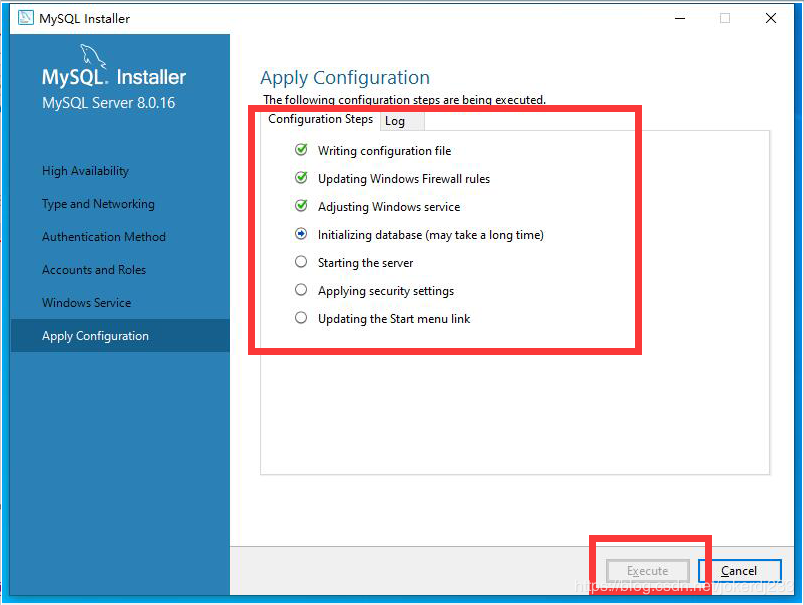Viewport: 804px width, 605px height.
Task: Click the circle beside Starting the server
Action: coord(301,262)
